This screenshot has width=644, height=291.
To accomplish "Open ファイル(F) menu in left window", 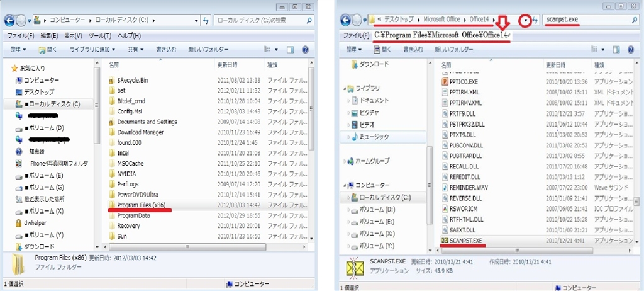I will click(x=21, y=36).
